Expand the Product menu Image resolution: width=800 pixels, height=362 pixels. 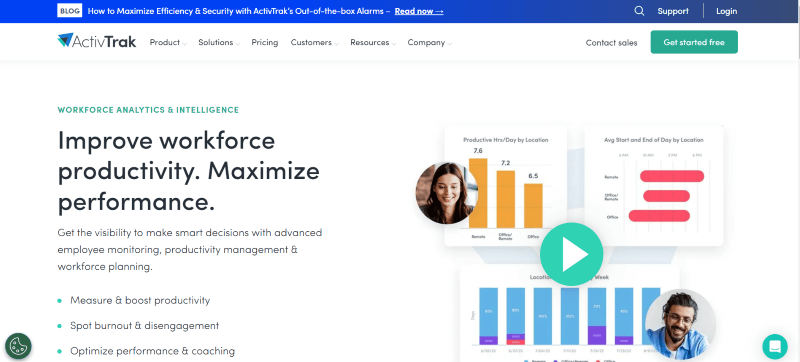pos(168,43)
